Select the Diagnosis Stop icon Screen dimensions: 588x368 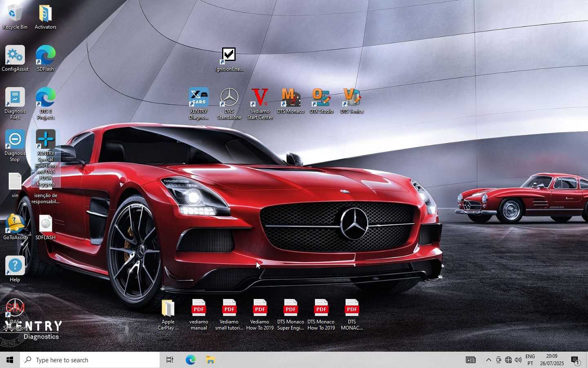[x=15, y=146]
